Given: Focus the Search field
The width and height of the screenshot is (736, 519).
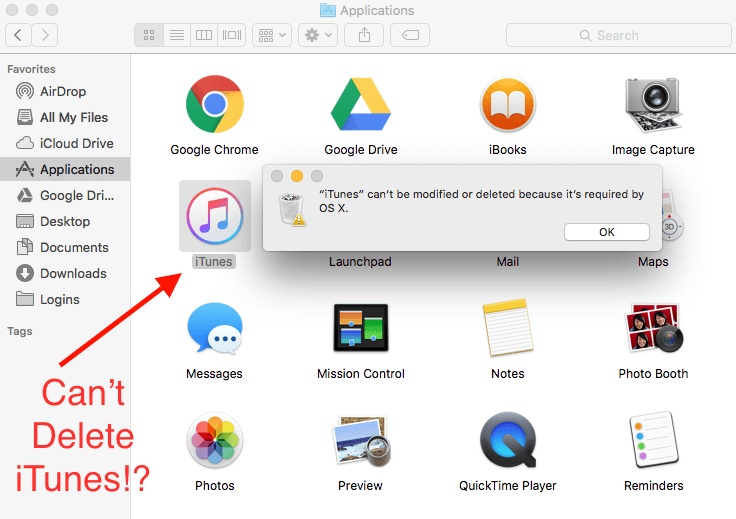Looking at the screenshot, I should (619, 35).
